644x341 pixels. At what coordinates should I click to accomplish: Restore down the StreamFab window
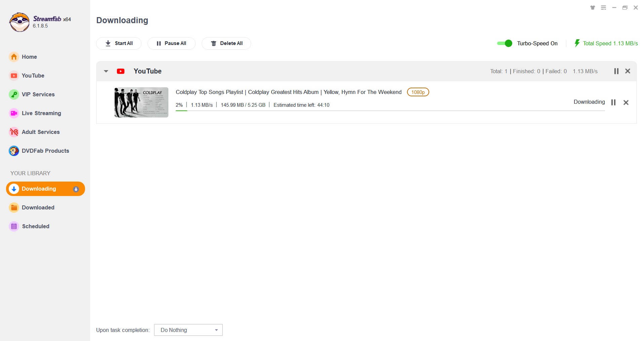625,8
